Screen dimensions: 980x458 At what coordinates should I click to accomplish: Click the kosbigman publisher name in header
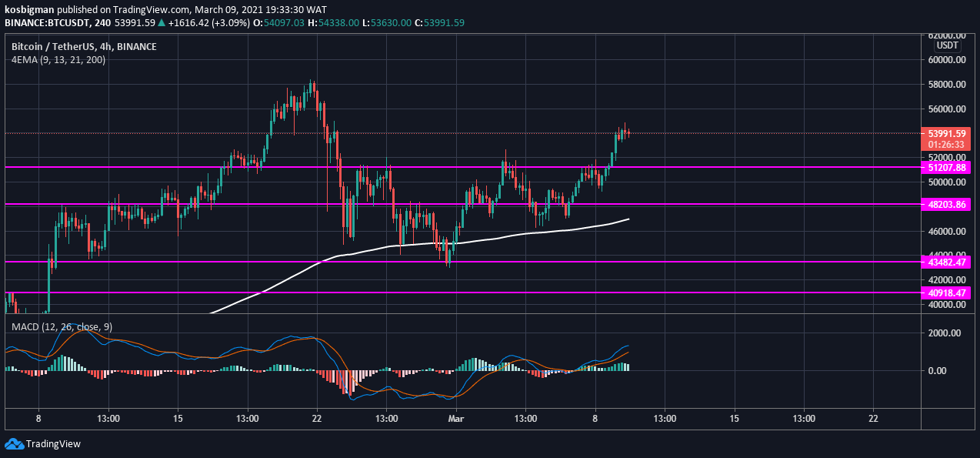(29, 10)
